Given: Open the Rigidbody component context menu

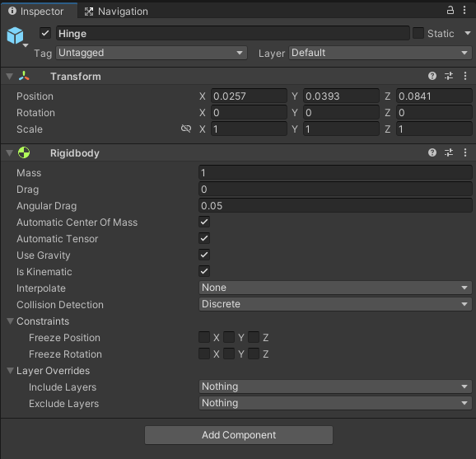Looking at the screenshot, I should (465, 152).
